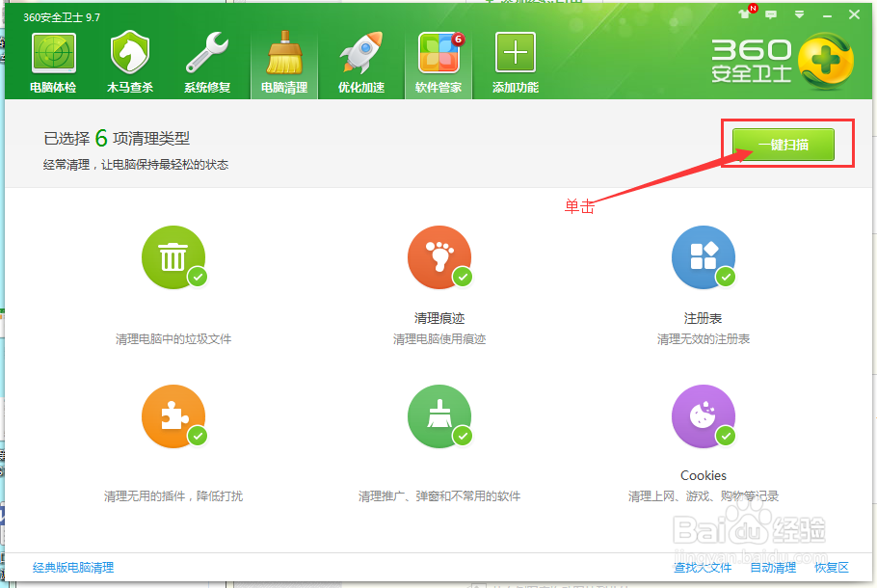Click the 一键扫描 button
This screenshot has height=588, width=877.
[x=783, y=145]
